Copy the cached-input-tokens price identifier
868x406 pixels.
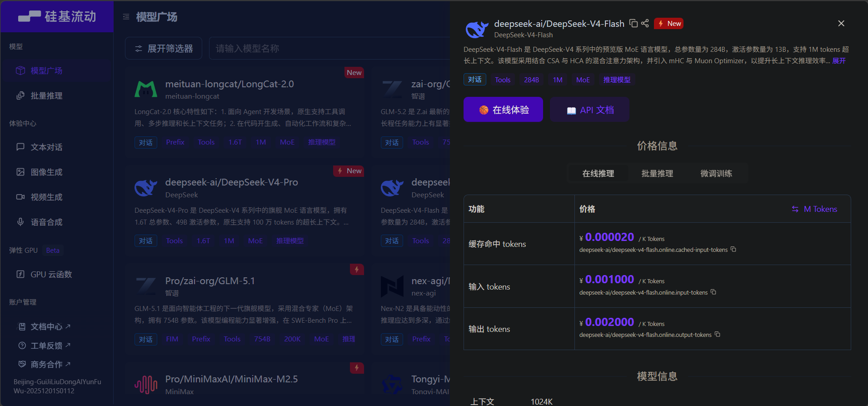[733, 250]
